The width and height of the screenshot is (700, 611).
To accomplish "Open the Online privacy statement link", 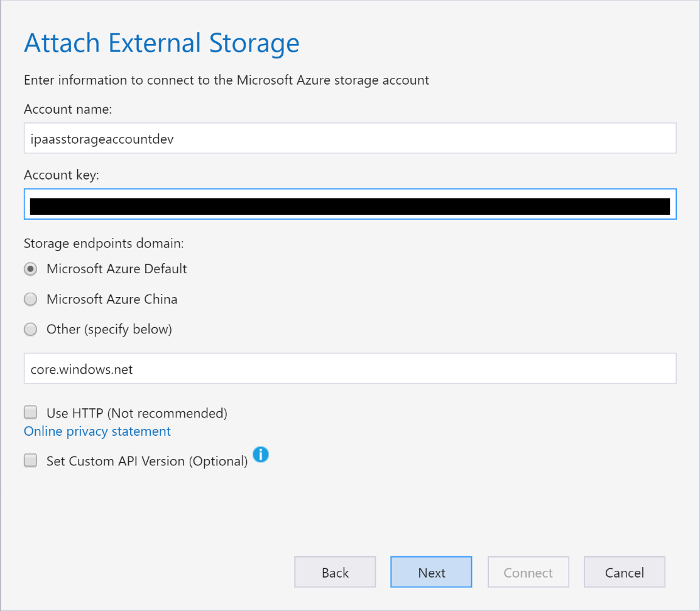I will pos(97,431).
